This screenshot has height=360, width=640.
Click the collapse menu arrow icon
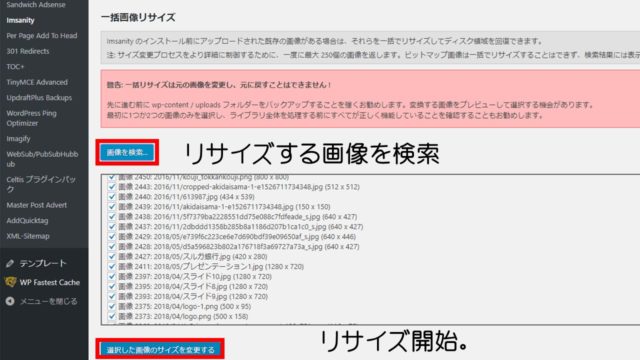(x=10, y=301)
